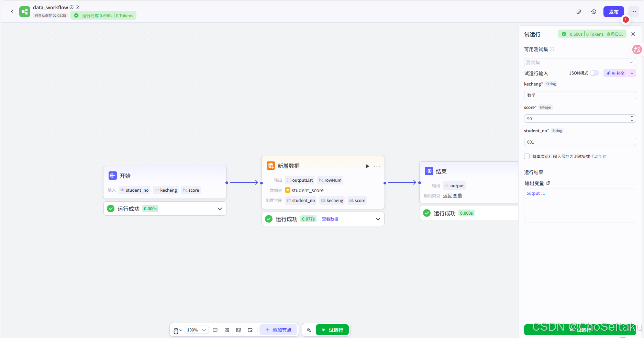Screen dimensions: 644x338
Task: Go back using the left arrow icon
Action: click(12, 12)
